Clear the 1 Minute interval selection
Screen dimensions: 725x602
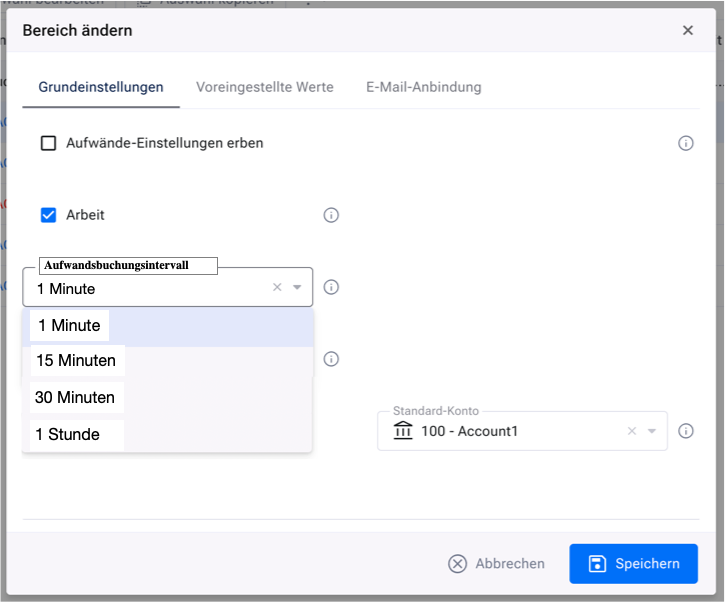pyautogui.click(x=277, y=288)
